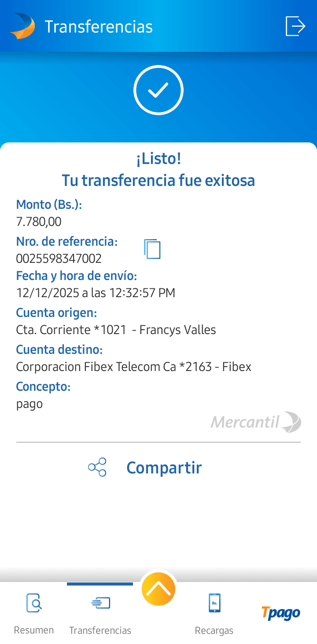
Task: Tap the Mercantil watermark logo
Action: 256,422
